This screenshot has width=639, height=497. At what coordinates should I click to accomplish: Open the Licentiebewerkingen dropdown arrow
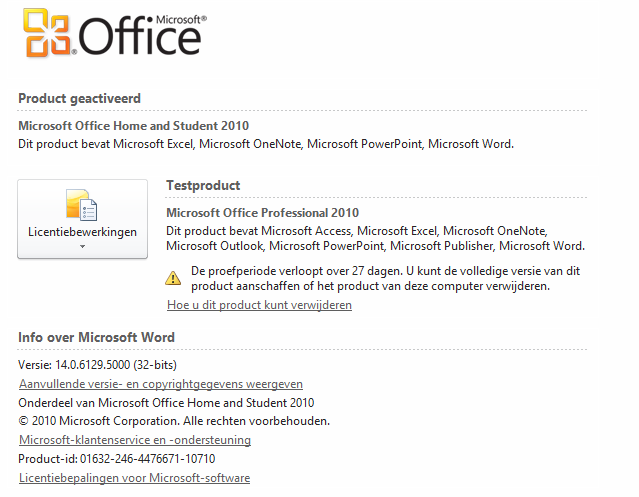coord(82,246)
